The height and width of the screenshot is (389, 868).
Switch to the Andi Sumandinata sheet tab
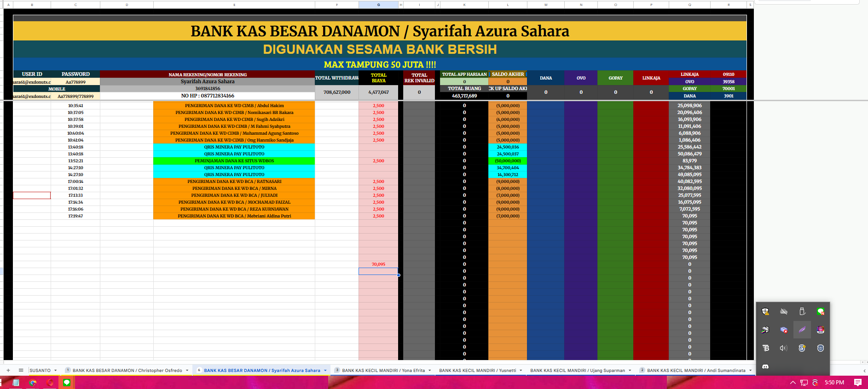click(696, 370)
